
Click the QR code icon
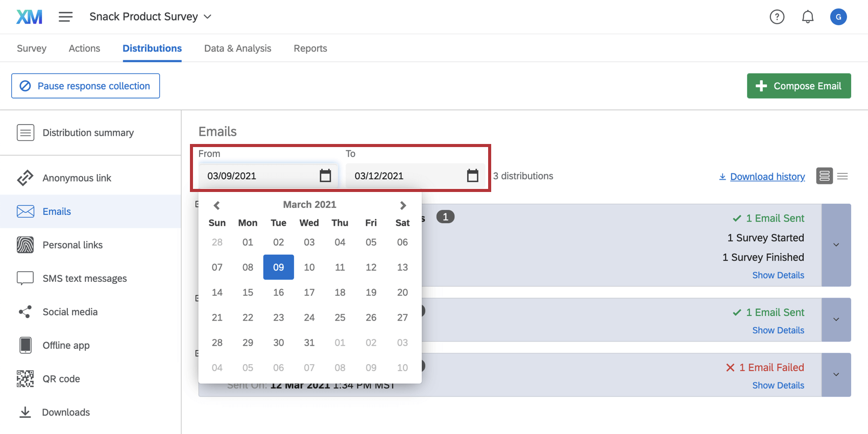25,379
